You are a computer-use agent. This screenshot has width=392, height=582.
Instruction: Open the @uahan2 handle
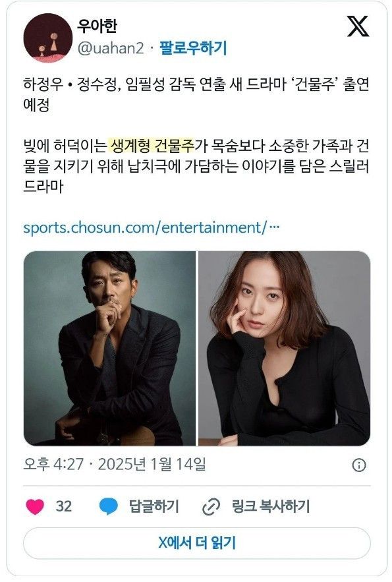(111, 48)
